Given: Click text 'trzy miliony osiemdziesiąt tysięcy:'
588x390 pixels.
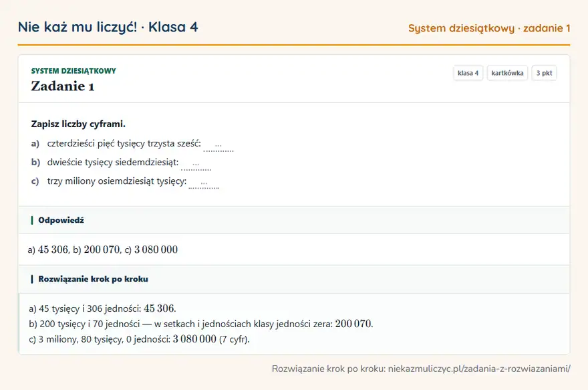Looking at the screenshot, I should pyautogui.click(x=117, y=181).
